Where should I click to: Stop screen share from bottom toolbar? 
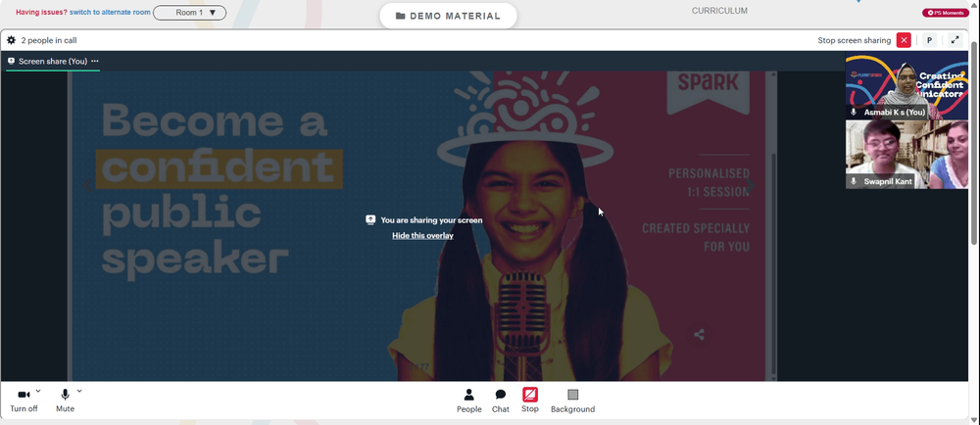[x=530, y=401]
